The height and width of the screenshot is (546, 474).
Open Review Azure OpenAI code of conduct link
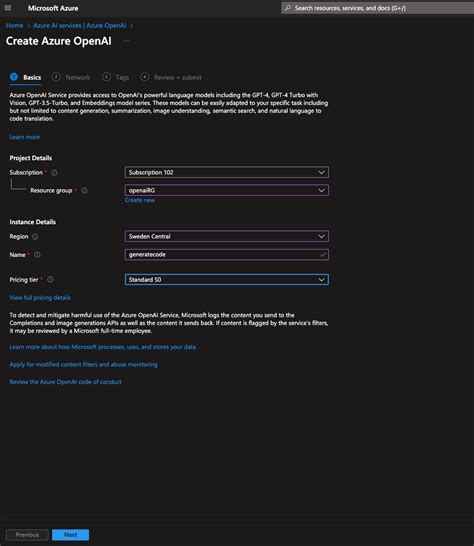click(65, 382)
